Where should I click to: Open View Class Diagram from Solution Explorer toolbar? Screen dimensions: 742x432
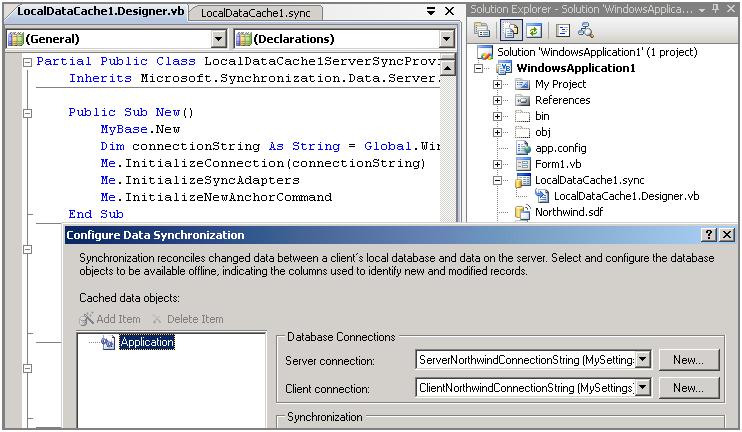585,30
